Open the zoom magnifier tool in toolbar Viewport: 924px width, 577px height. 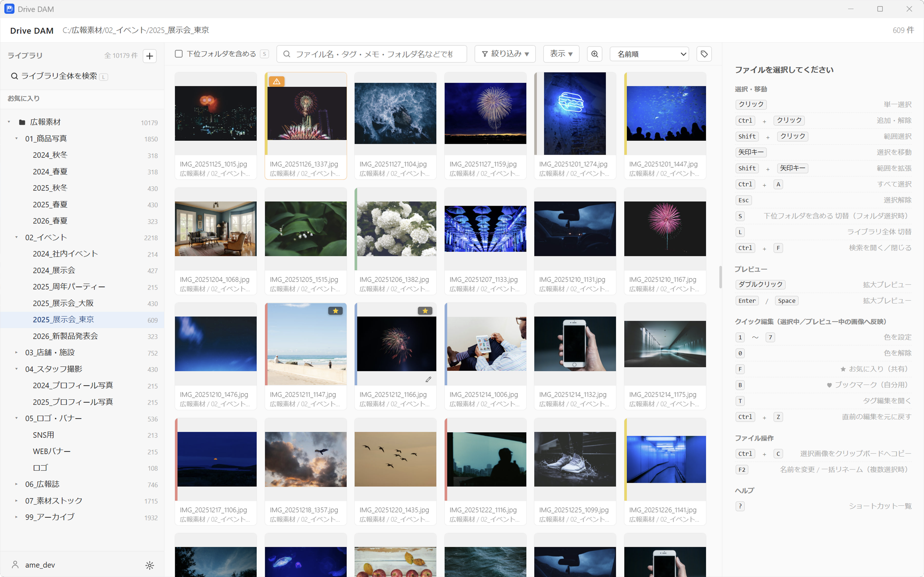[595, 54]
